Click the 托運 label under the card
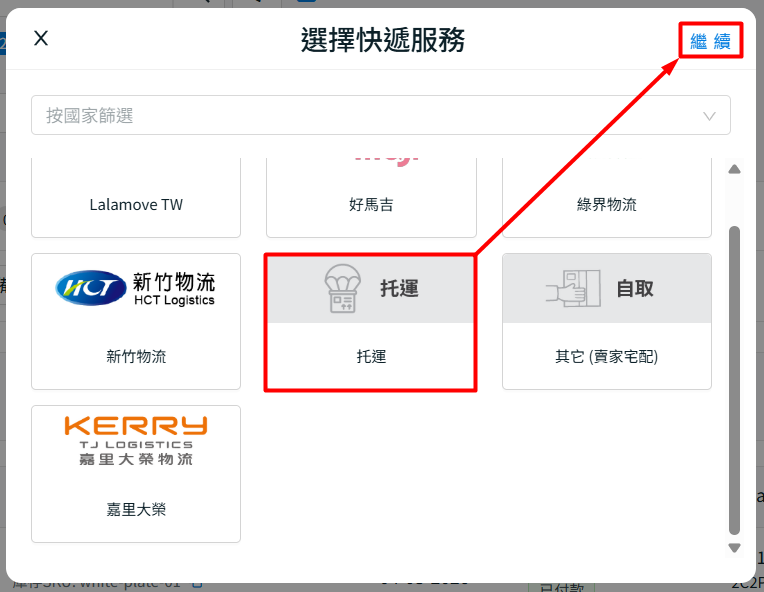 coord(371,356)
